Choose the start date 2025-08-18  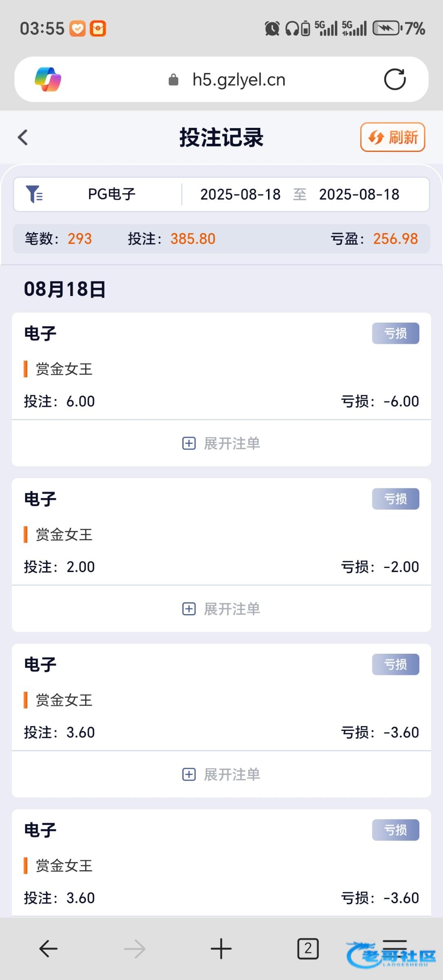[240, 194]
